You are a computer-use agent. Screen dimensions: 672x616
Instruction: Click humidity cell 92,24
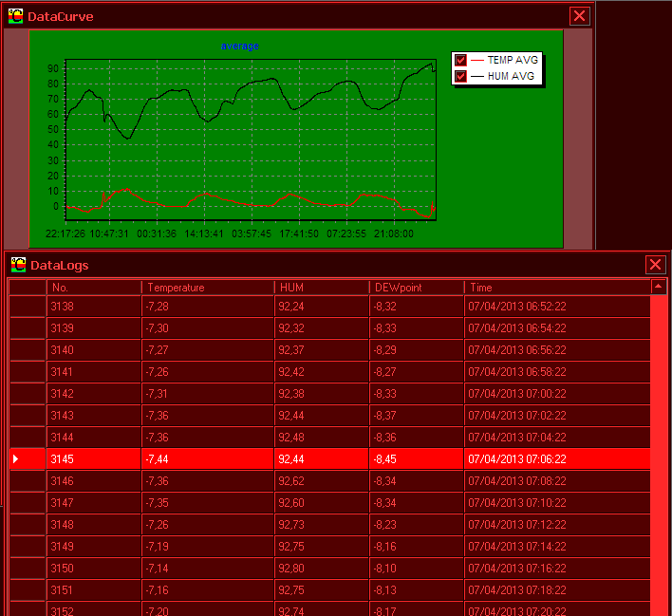(322, 307)
